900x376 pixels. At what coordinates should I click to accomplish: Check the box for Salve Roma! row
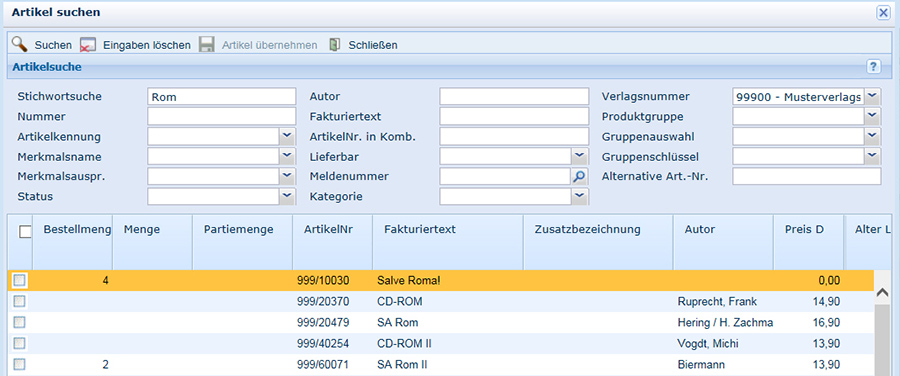(20, 280)
